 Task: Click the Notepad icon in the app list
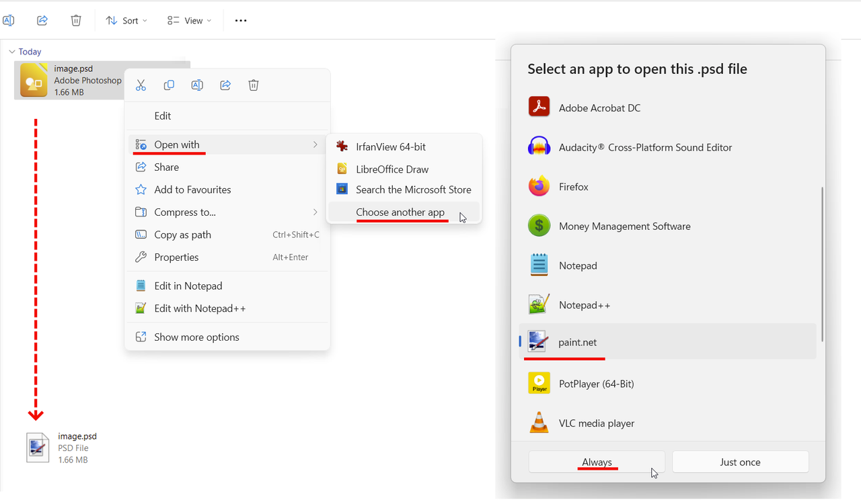coord(539,265)
